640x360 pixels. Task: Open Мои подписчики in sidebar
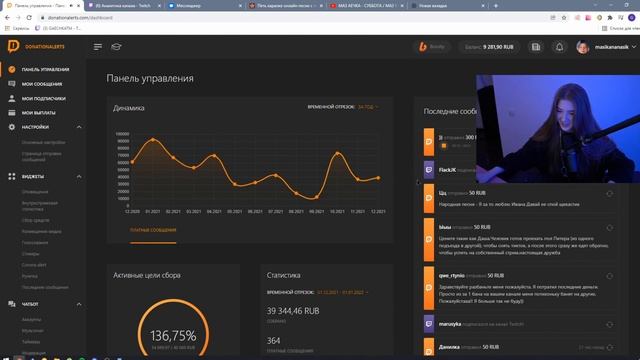43,98
